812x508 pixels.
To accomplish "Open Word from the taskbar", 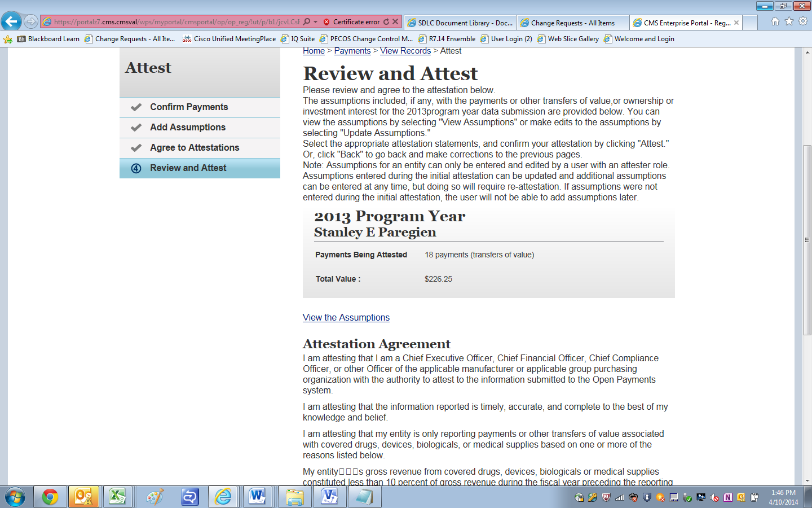I will (258, 497).
